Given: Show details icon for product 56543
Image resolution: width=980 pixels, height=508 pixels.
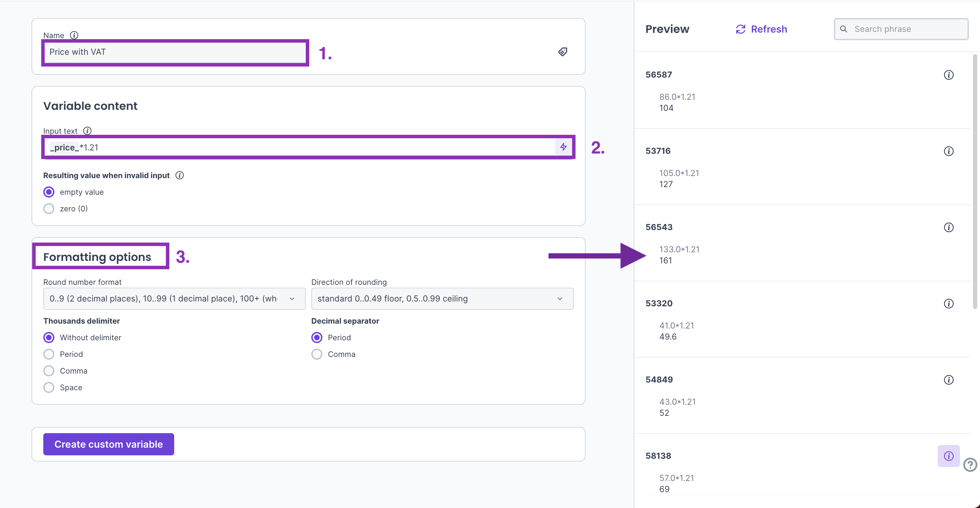Looking at the screenshot, I should [x=948, y=227].
